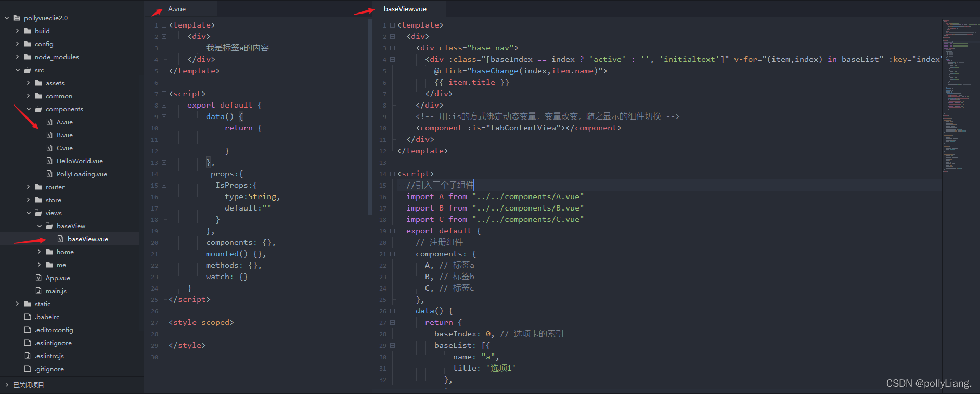
Task: Open App.vue in the file tree
Action: [58, 278]
